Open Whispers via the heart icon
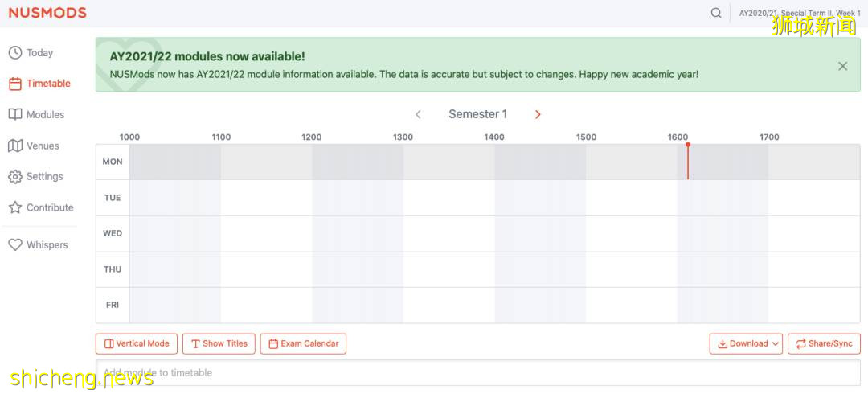The width and height of the screenshot is (868, 394). 15,245
